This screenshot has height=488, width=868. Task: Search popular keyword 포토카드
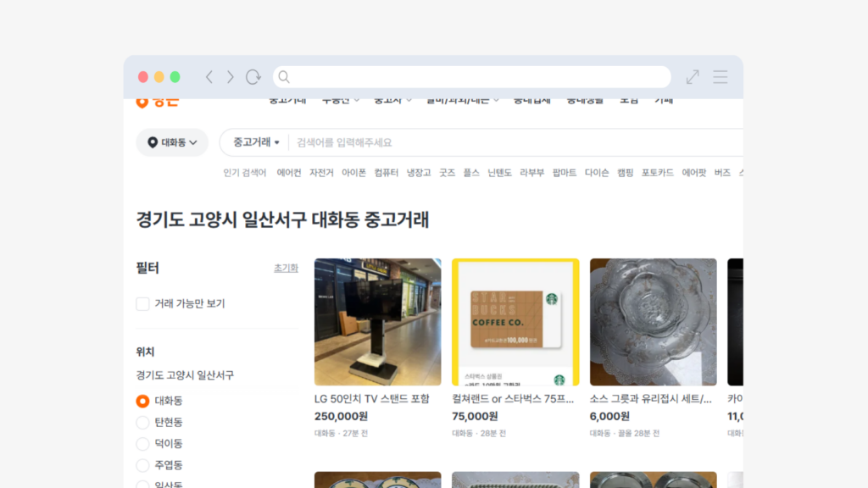tap(658, 173)
